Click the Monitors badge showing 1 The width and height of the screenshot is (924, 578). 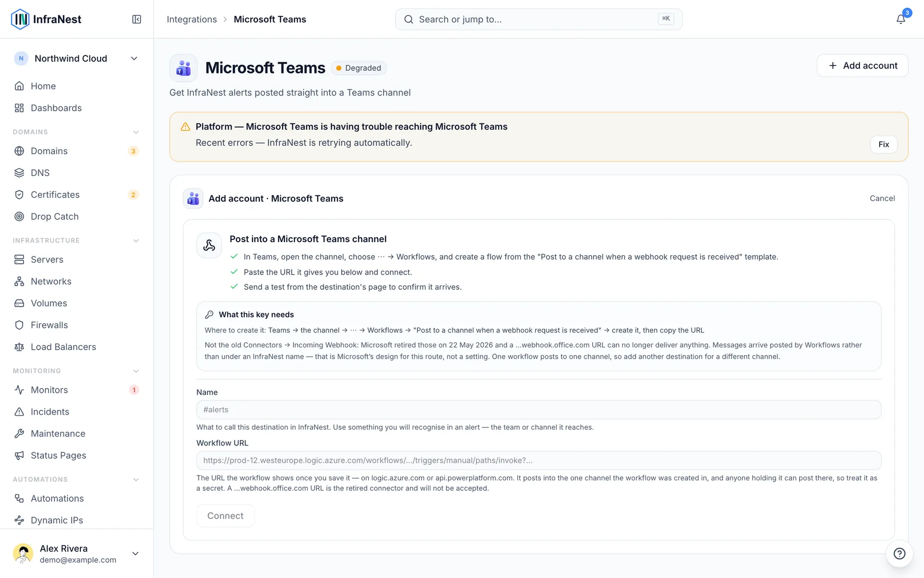click(x=134, y=390)
